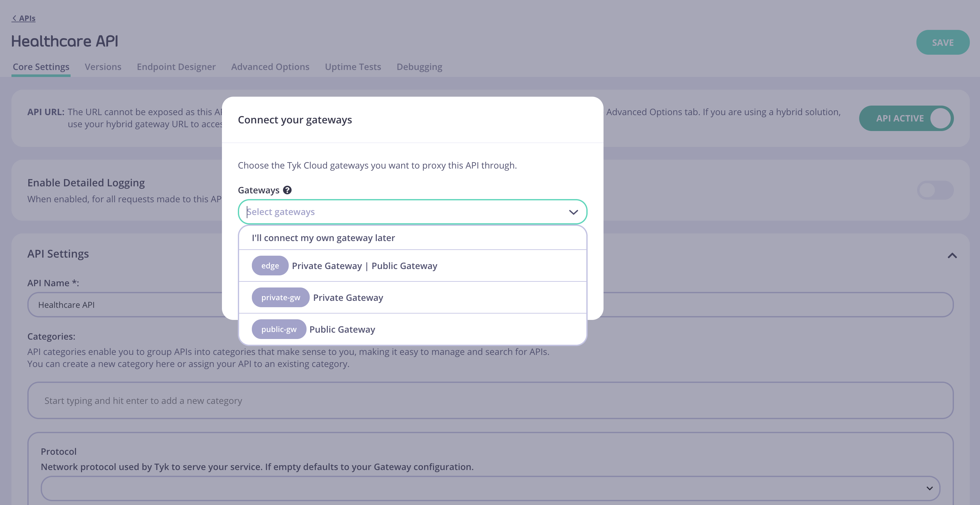
Task: Open the Select gateways dropdown
Action: tap(412, 211)
